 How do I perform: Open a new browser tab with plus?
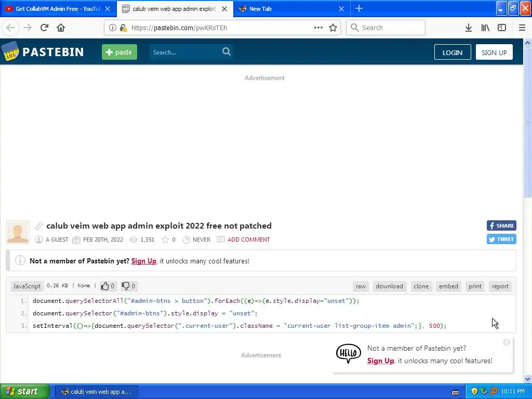pyautogui.click(x=359, y=8)
